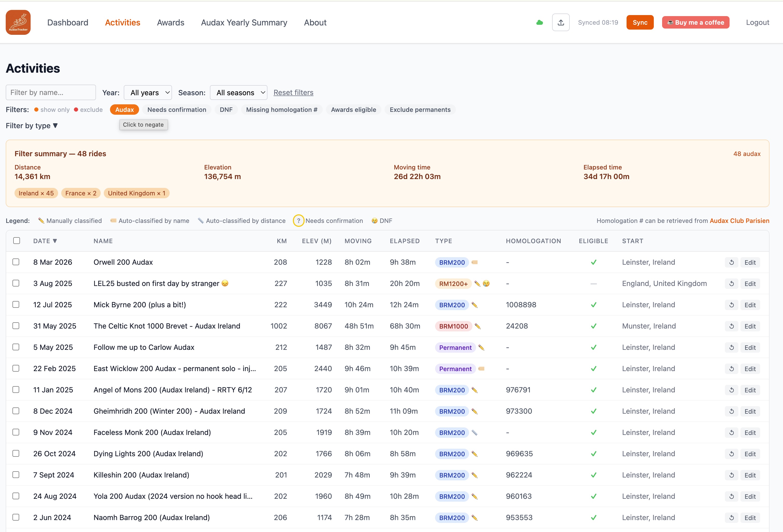Click reset icon for Orwell 200 Audax row
Image resolution: width=783 pixels, height=532 pixels.
coord(731,262)
